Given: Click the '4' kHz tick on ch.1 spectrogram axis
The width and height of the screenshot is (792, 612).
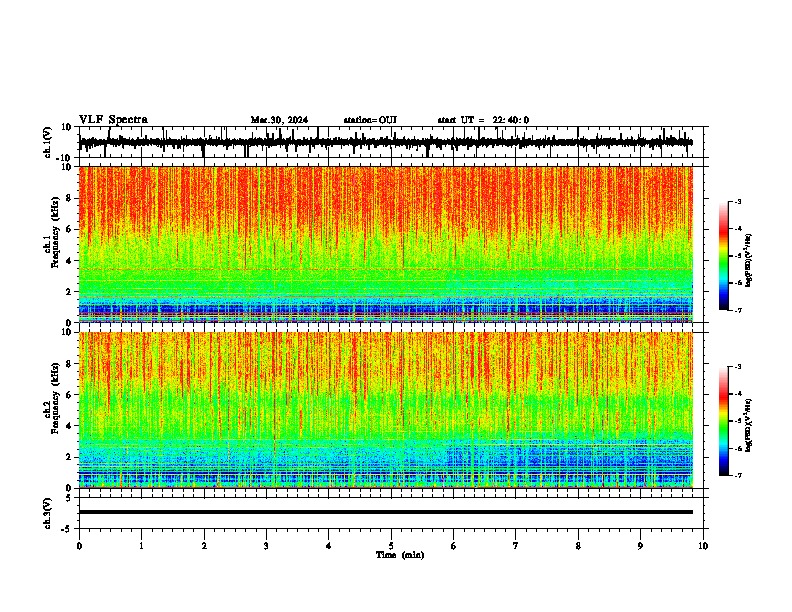Looking at the screenshot, I should click(68, 261).
